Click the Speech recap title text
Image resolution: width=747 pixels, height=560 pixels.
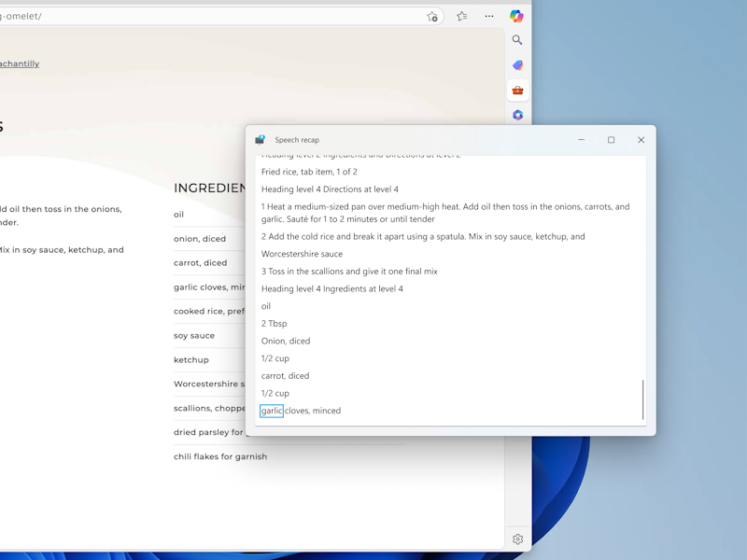point(297,140)
